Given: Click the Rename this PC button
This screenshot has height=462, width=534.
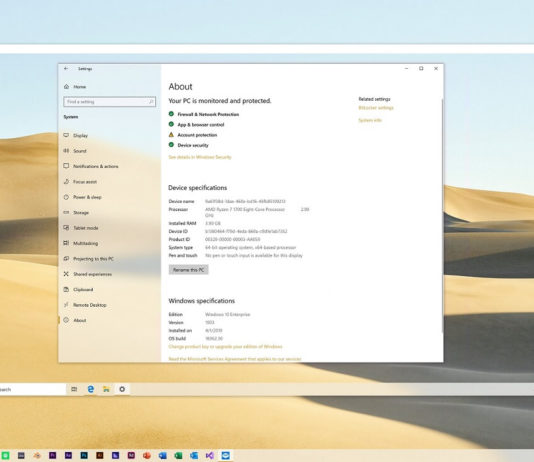Looking at the screenshot, I should click(189, 270).
